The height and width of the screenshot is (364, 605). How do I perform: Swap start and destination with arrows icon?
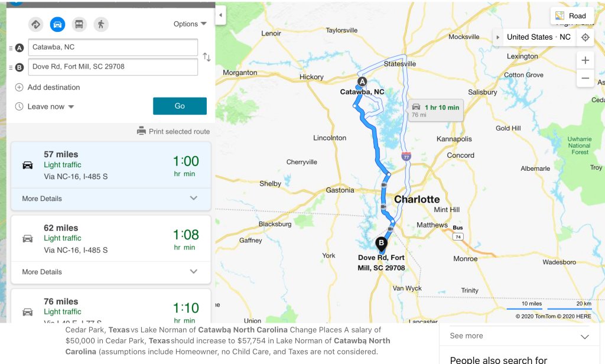[207, 57]
